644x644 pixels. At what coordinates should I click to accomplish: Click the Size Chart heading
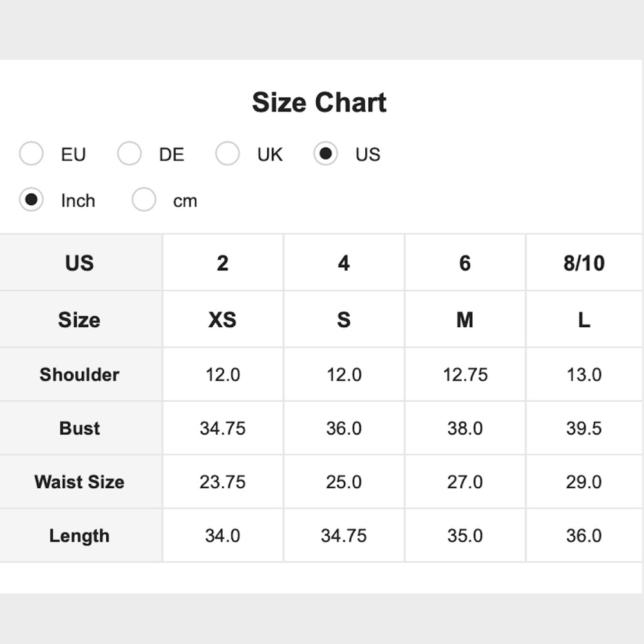point(319,102)
